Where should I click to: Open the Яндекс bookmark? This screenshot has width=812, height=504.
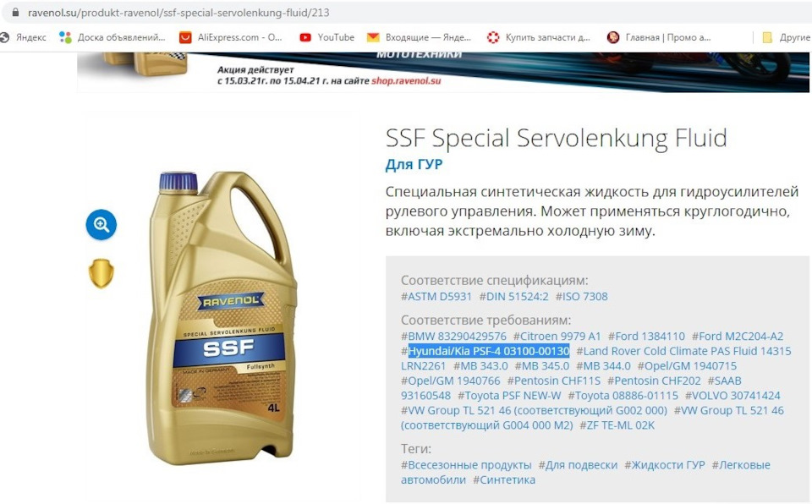(24, 37)
